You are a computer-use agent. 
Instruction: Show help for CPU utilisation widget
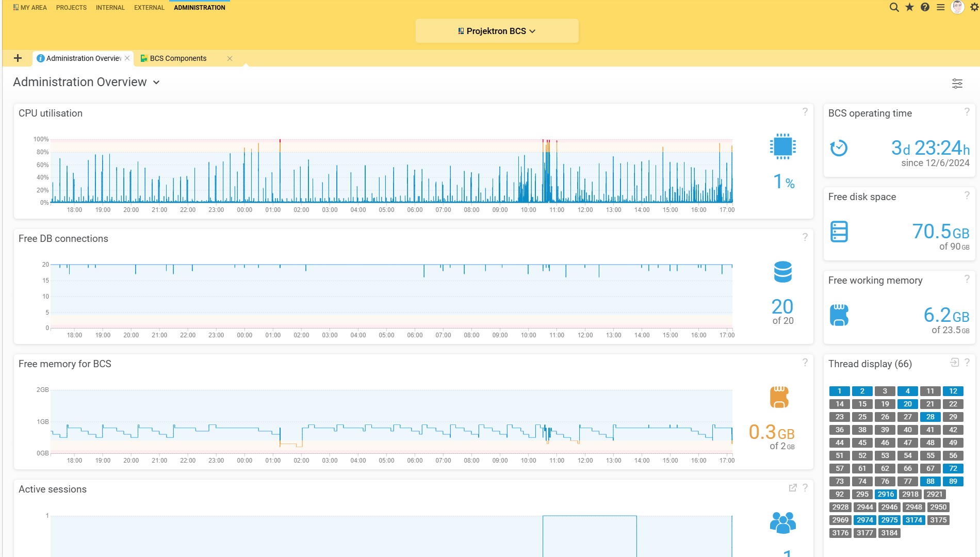(805, 112)
